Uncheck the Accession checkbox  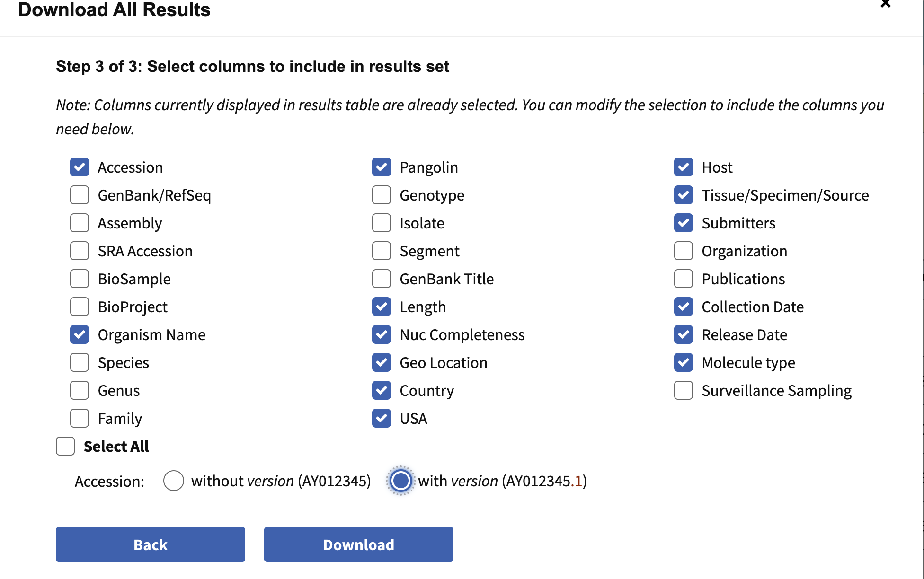point(80,167)
